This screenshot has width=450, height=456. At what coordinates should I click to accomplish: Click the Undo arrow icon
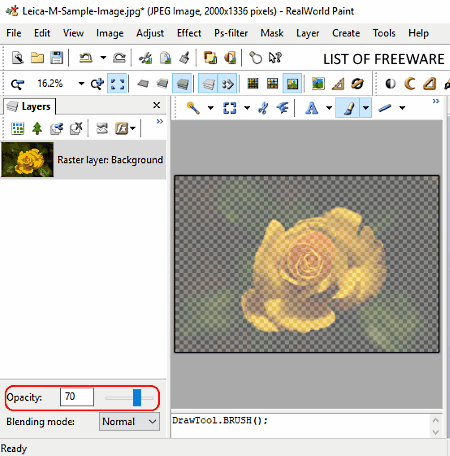coord(85,58)
